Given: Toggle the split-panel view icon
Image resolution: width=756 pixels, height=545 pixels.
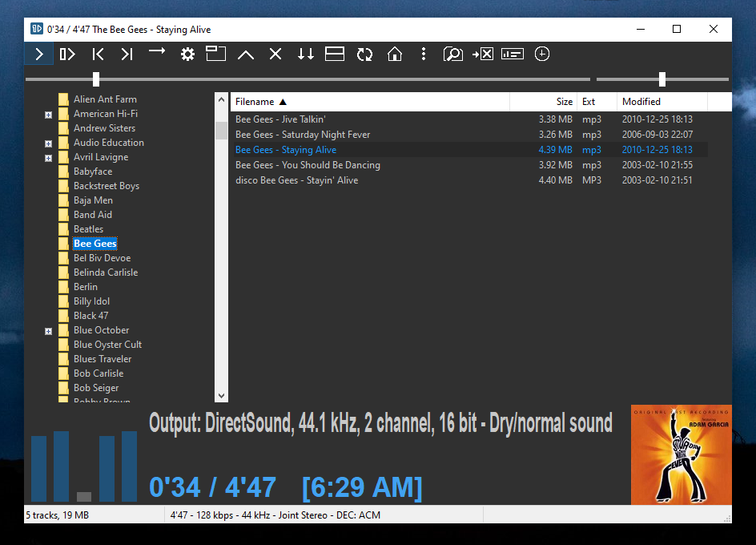Looking at the screenshot, I should point(335,54).
